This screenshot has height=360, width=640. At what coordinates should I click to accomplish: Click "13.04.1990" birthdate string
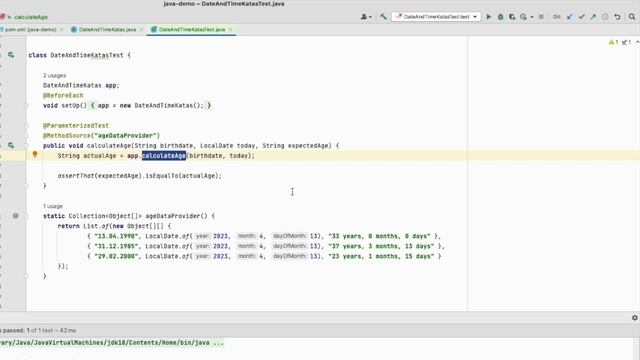coord(116,236)
